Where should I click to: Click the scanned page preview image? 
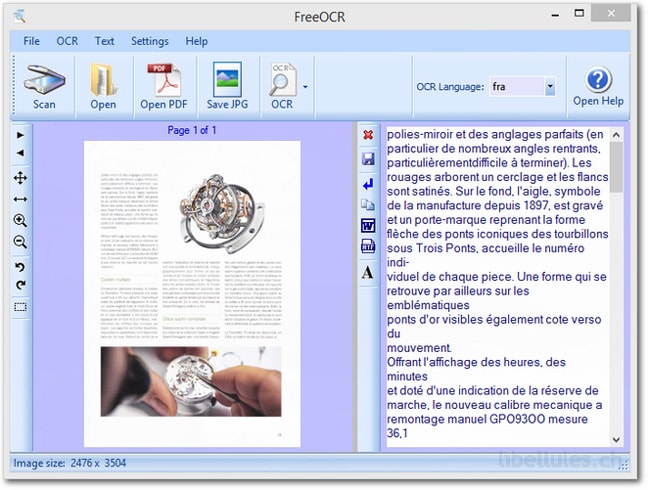pos(192,294)
